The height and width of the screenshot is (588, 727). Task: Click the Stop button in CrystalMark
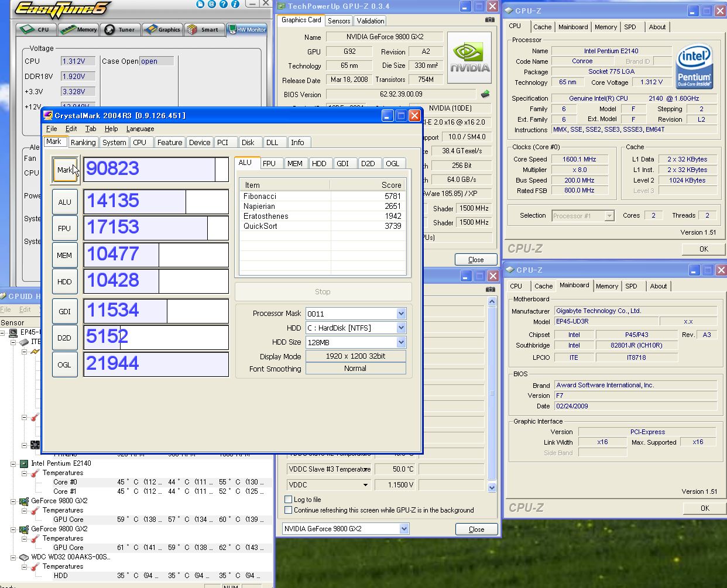(x=323, y=291)
